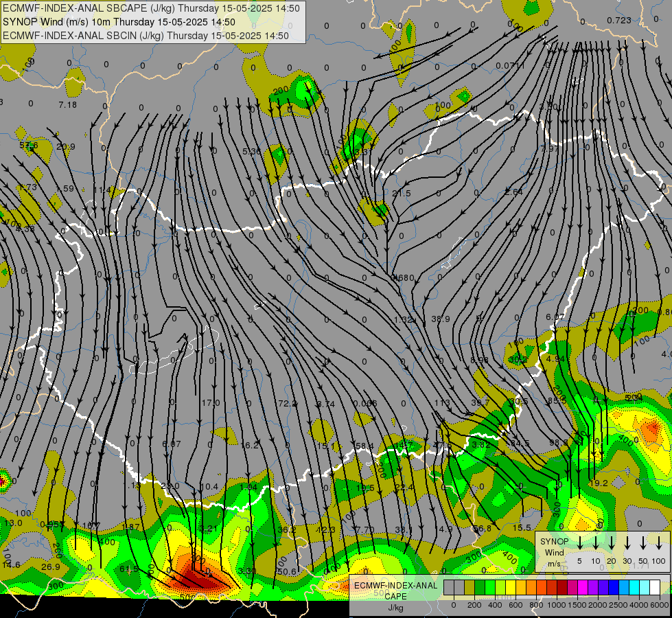Click the map value 10.4

[x=209, y=486]
